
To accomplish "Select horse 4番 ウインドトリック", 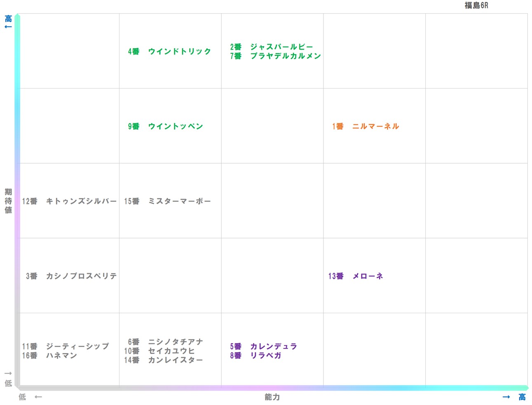I will (169, 52).
